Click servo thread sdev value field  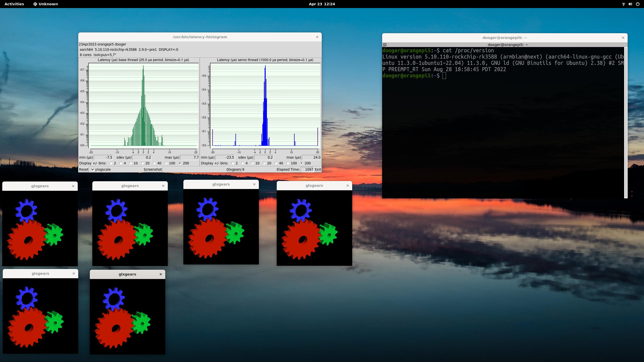264,157
